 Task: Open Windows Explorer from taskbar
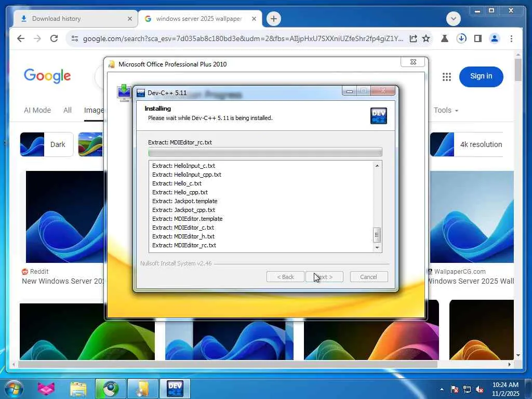pos(78,389)
